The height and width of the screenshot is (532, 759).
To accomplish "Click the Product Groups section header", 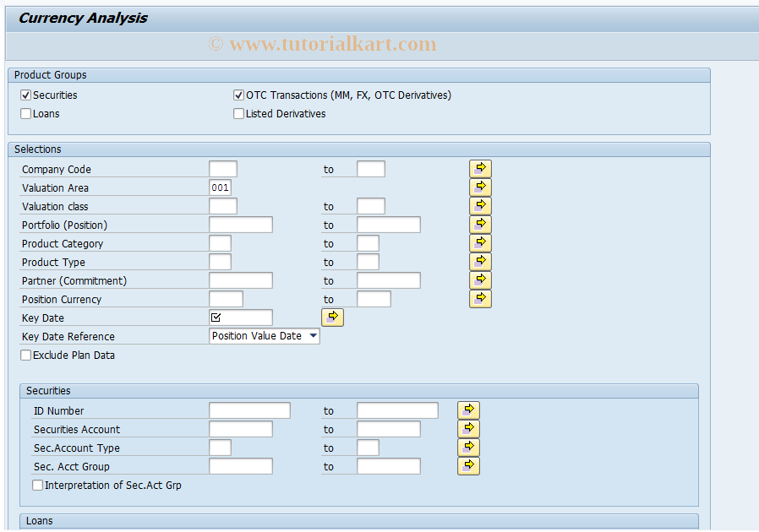I will 359,75.
